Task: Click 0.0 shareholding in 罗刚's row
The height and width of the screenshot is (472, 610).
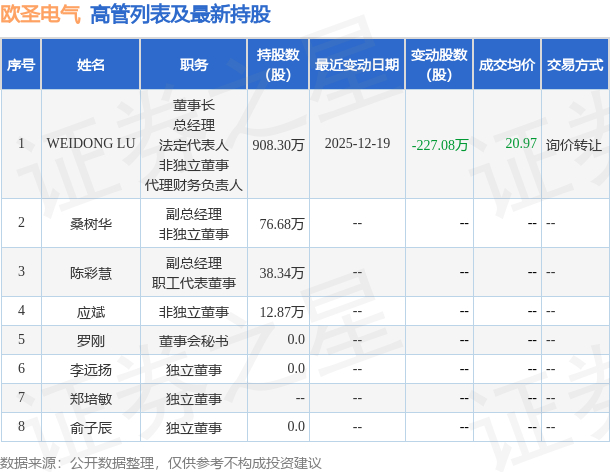Action: pyautogui.click(x=296, y=339)
